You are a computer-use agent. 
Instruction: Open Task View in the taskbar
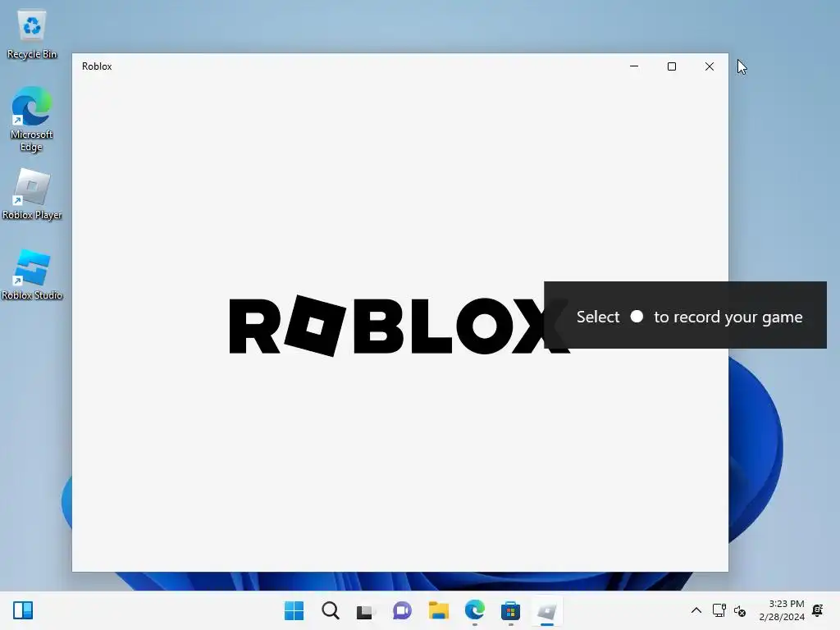365,610
